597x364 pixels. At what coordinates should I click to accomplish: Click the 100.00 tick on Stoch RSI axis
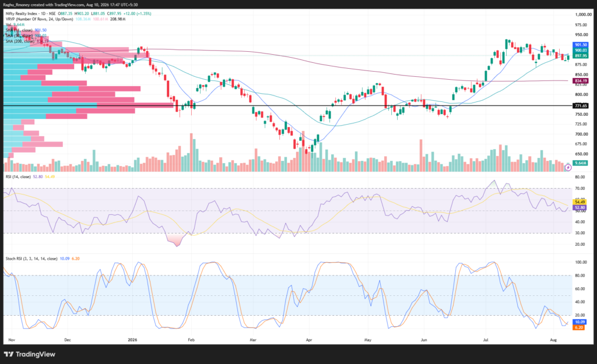[x=581, y=263]
